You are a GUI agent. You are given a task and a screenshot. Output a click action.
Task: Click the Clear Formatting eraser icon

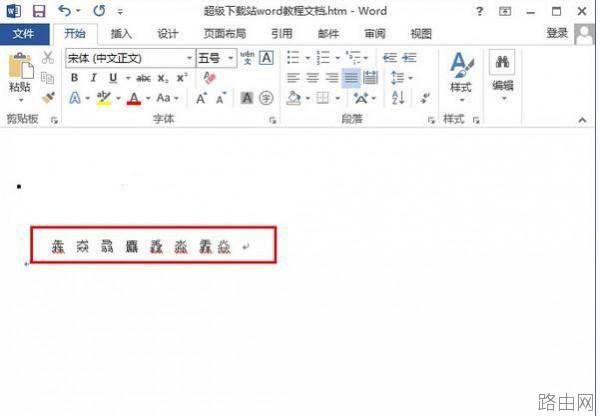click(210, 78)
